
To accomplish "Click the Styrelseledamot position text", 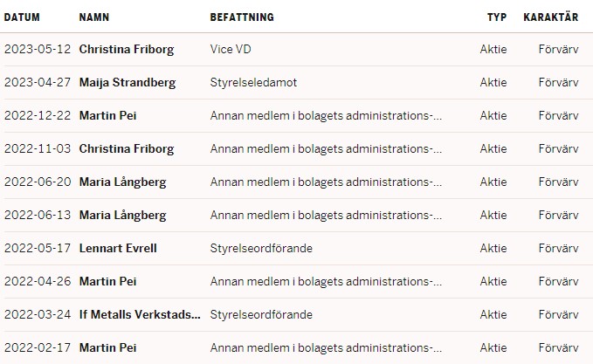I will click(253, 83).
